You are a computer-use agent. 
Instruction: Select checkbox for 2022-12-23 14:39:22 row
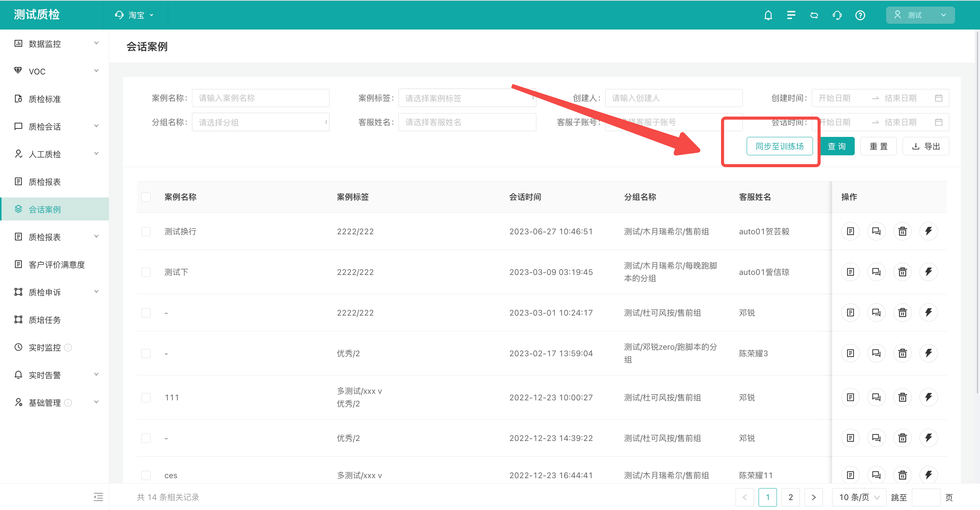[x=146, y=438]
